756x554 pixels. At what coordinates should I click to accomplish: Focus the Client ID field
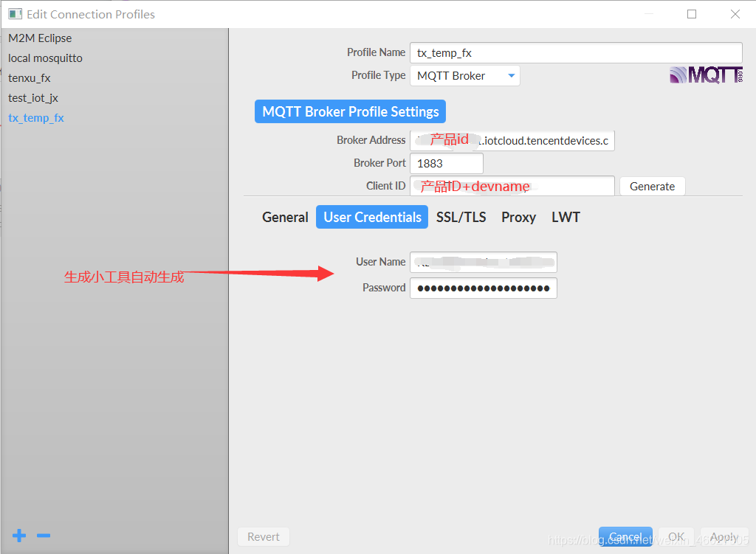coord(512,186)
